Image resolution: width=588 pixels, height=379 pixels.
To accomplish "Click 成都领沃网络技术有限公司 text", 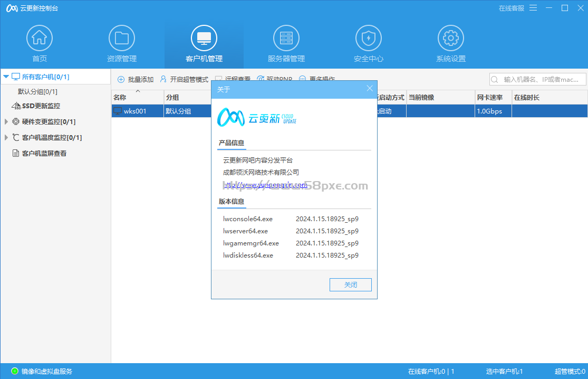I will pyautogui.click(x=261, y=172).
